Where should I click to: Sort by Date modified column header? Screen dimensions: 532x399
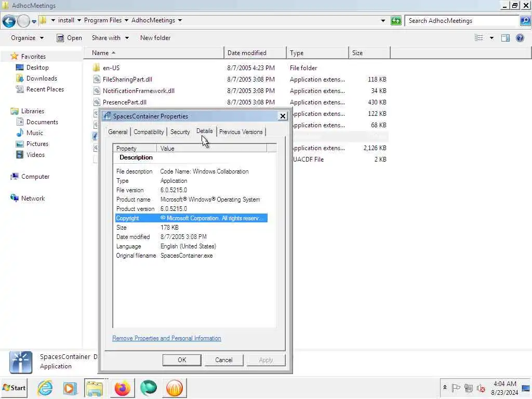pos(255,53)
